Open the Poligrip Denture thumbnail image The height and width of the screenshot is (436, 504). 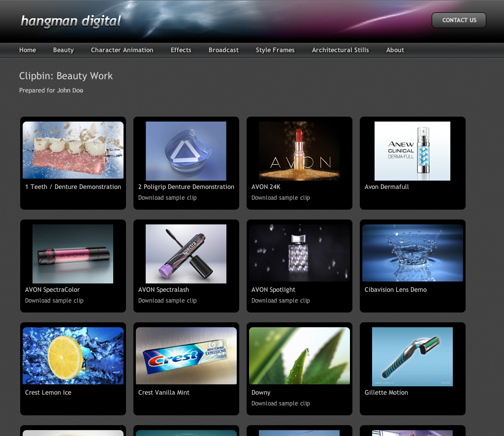(x=186, y=151)
